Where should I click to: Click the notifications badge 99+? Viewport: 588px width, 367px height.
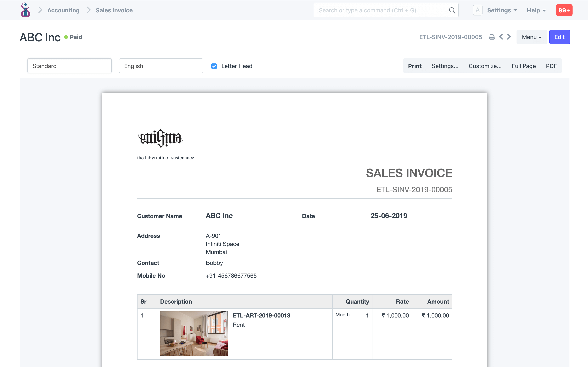[x=564, y=9]
